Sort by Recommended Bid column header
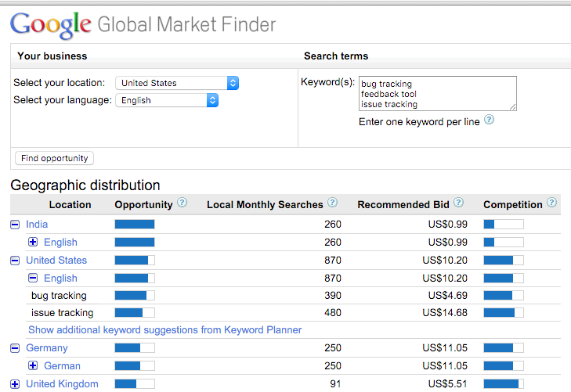This screenshot has height=392, width=571. [403, 205]
